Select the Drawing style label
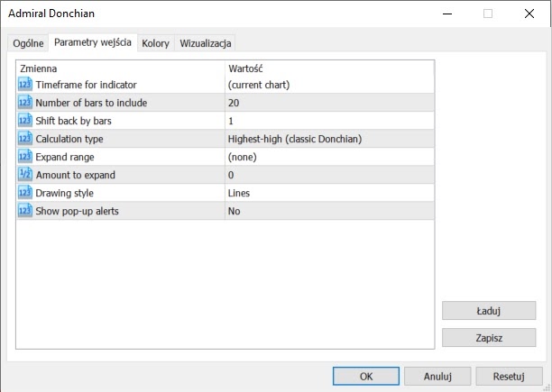This screenshot has width=552, height=392. 64,193
